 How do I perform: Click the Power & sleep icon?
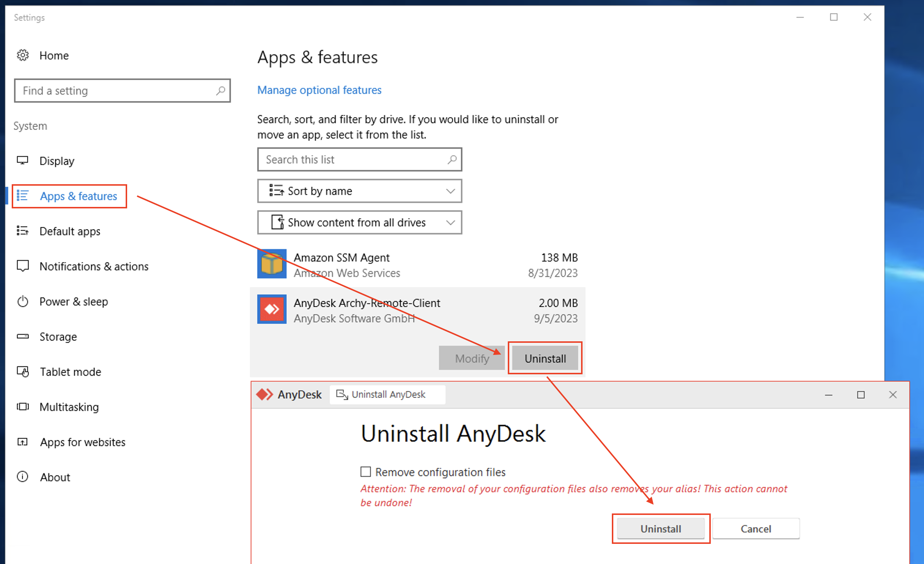tap(22, 301)
